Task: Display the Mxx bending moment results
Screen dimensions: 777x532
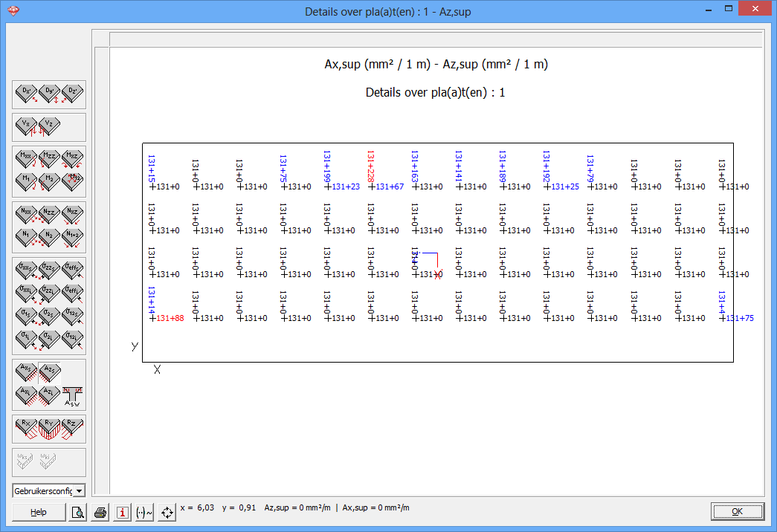Action: coord(26,159)
